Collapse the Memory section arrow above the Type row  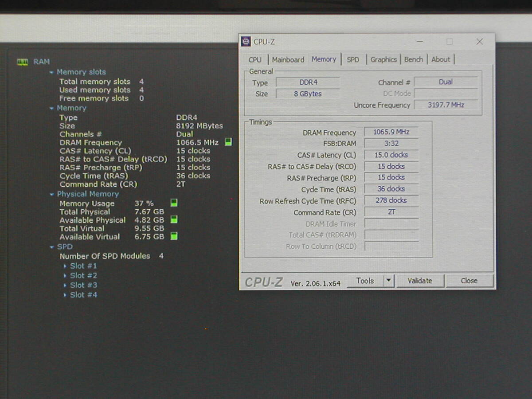(x=52, y=108)
